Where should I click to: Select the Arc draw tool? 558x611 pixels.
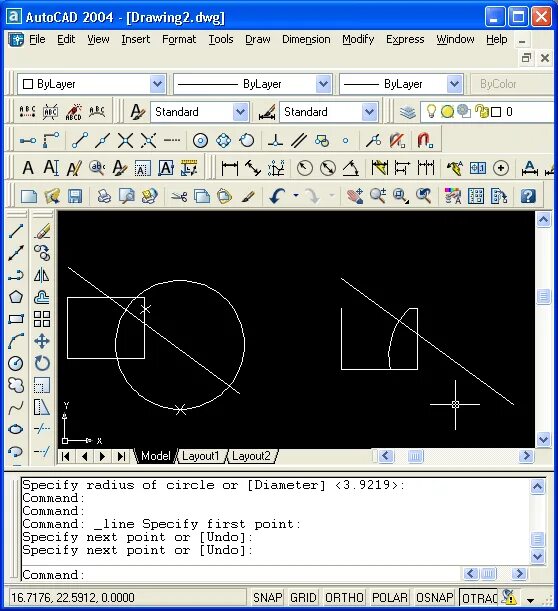[16, 342]
